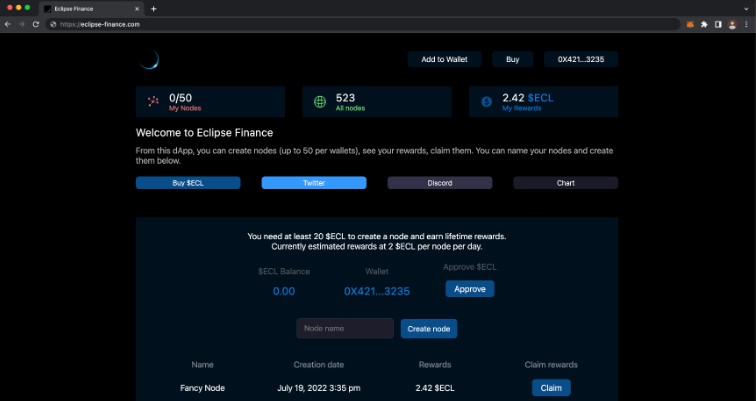756x401 pixels.
Task: Open the Chrome three-dot menu
Action: 745,24
